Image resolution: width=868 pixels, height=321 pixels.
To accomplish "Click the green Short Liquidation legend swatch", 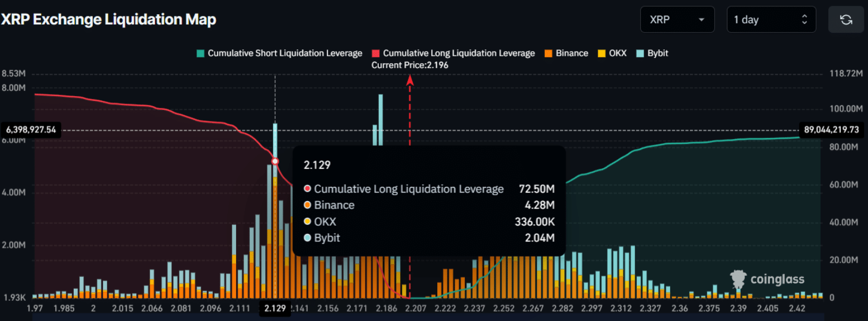I will click(201, 53).
